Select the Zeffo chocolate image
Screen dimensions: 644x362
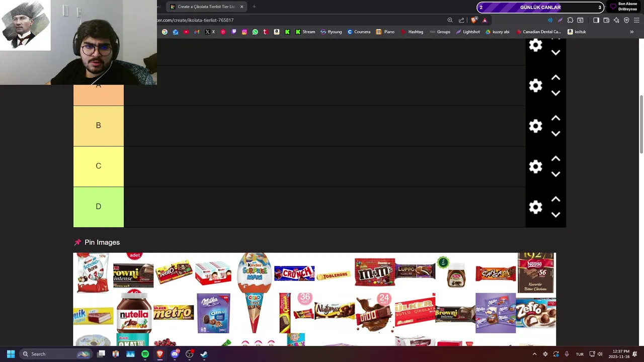click(536, 313)
